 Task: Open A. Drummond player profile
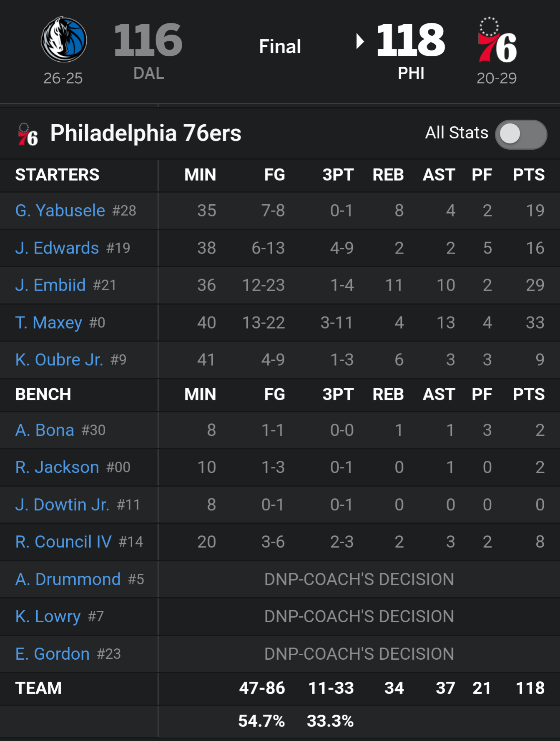click(x=68, y=579)
